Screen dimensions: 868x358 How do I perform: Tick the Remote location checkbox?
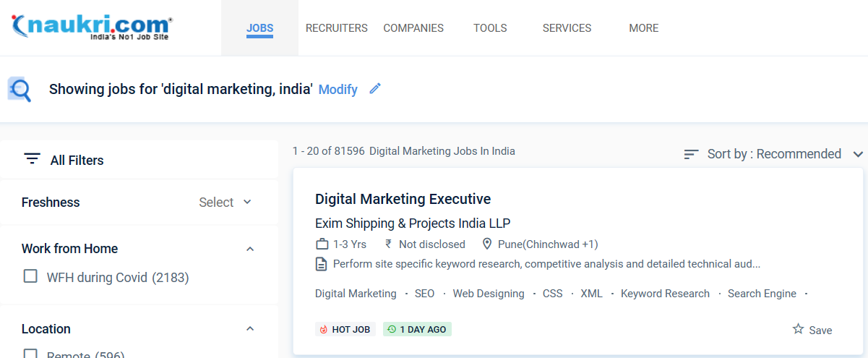[30, 354]
